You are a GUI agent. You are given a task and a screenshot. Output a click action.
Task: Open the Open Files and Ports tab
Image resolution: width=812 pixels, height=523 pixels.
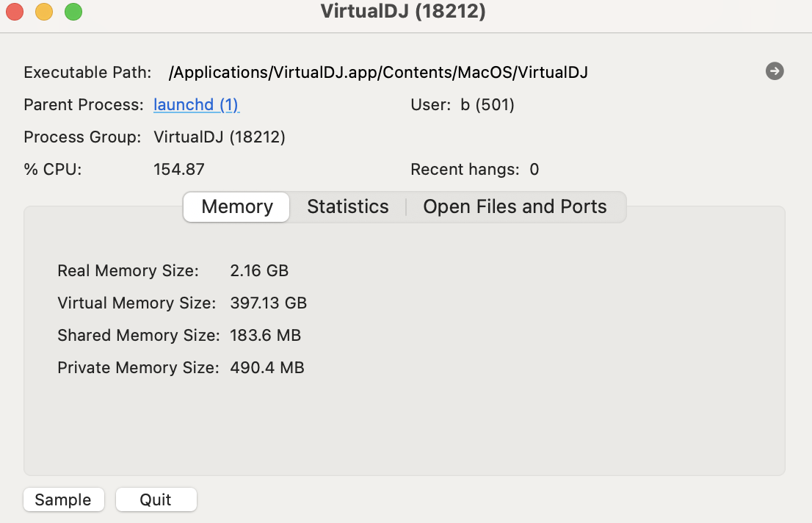point(515,207)
